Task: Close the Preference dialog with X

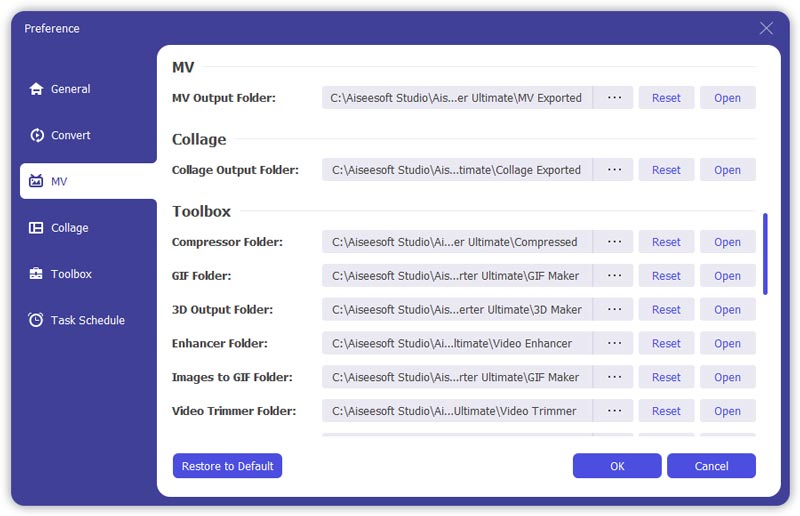Action: click(766, 28)
